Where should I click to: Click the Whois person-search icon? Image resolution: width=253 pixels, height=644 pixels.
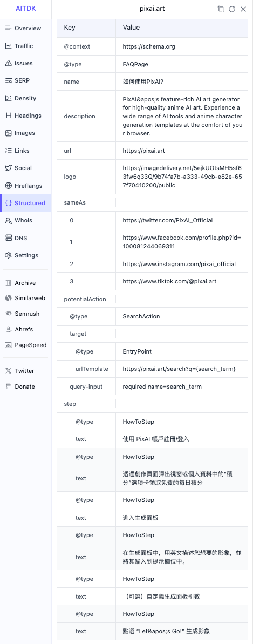[x=8, y=221]
